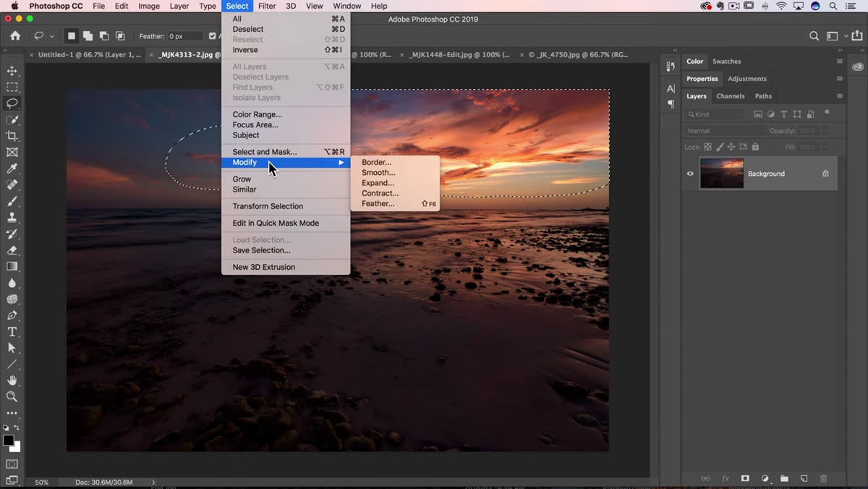Click the search icon in options bar
The image size is (868, 489).
[x=814, y=36]
